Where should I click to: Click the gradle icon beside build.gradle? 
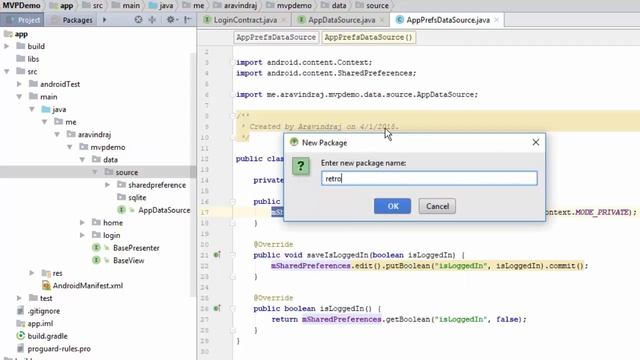[20, 336]
